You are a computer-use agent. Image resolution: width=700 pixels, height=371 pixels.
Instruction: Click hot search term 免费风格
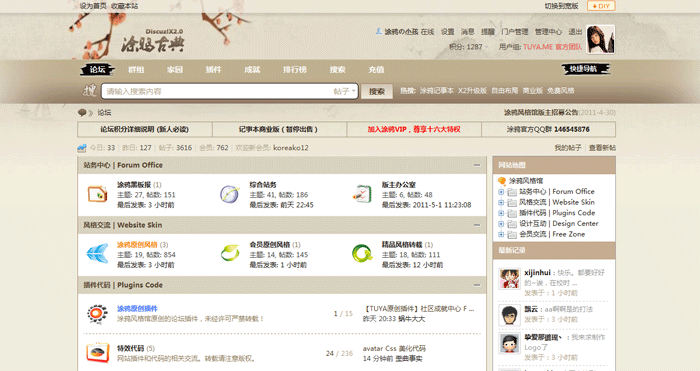click(x=561, y=91)
